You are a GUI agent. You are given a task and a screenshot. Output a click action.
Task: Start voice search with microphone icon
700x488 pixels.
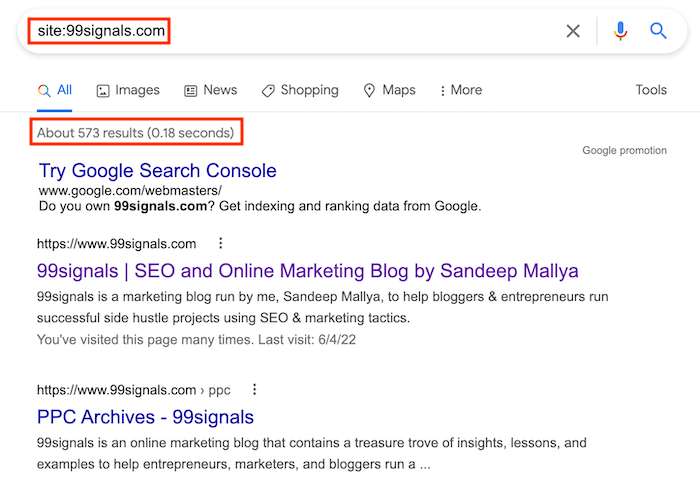[620, 31]
